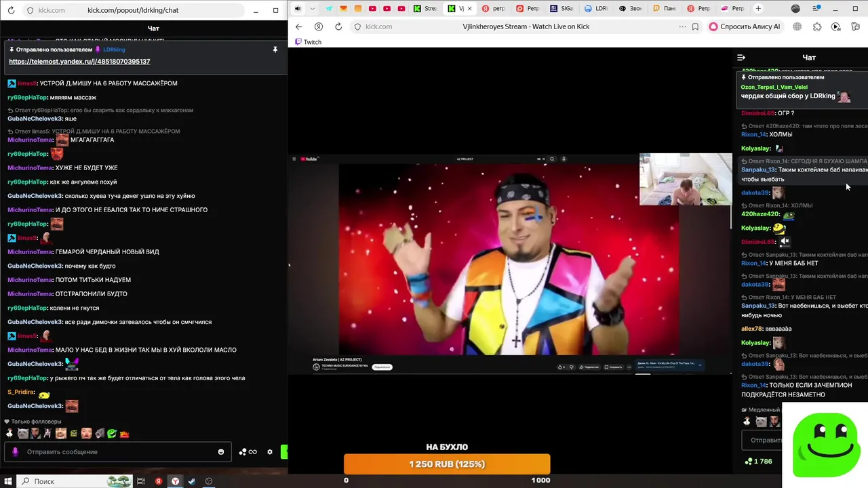Viewport: 868px width, 488px height.
Task: Insert the white cat emote from quick emotes
Action: click(22, 433)
